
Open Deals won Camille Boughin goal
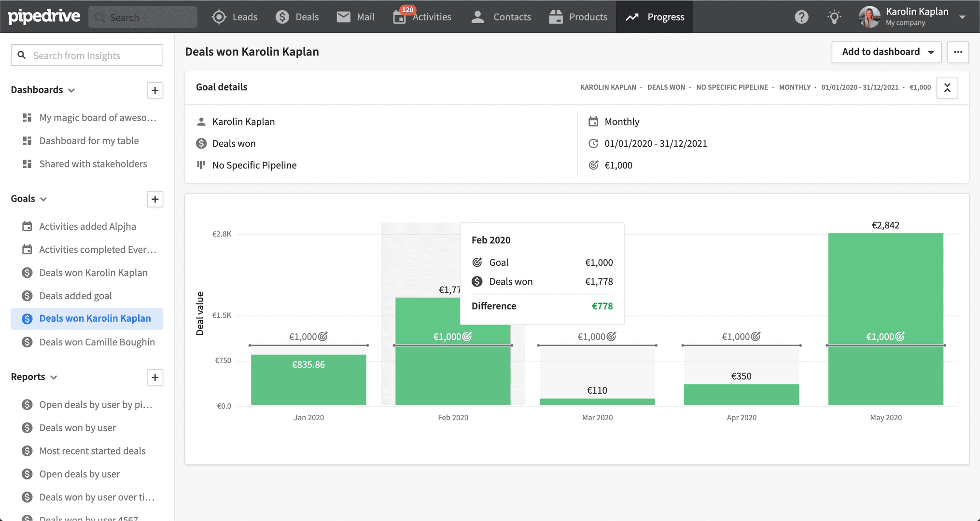pyautogui.click(x=88, y=342)
